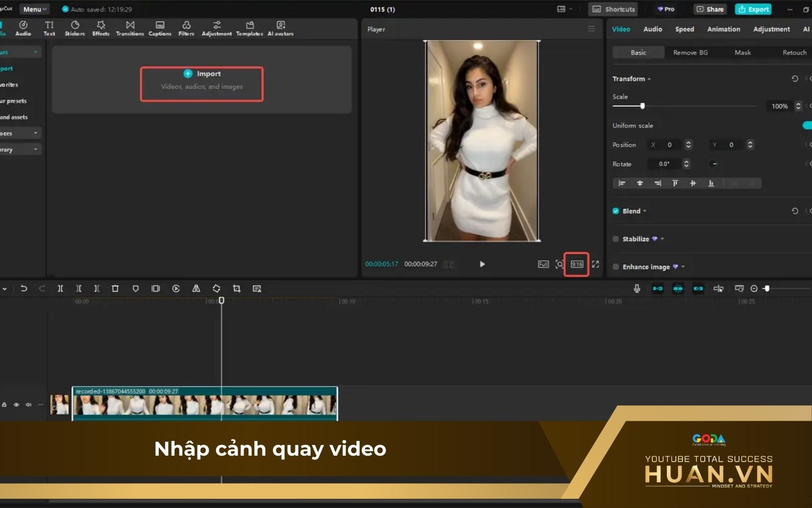This screenshot has width=812, height=508.
Task: Switch to the Remove BG tab
Action: [690, 52]
